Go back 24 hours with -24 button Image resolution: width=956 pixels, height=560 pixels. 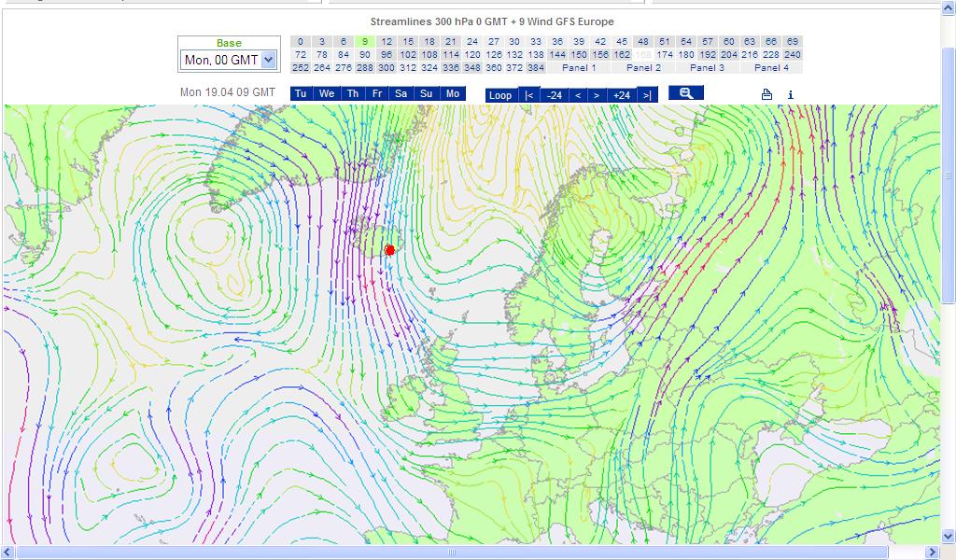[x=555, y=94]
